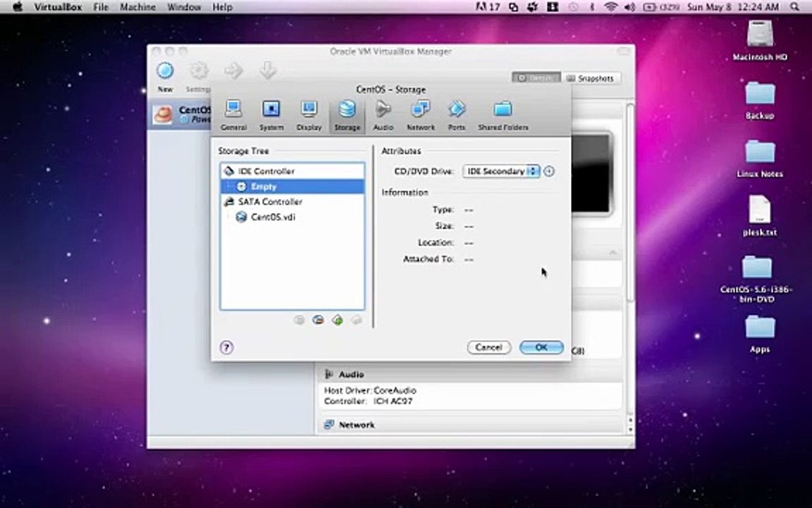Open the Window menu

(x=185, y=7)
